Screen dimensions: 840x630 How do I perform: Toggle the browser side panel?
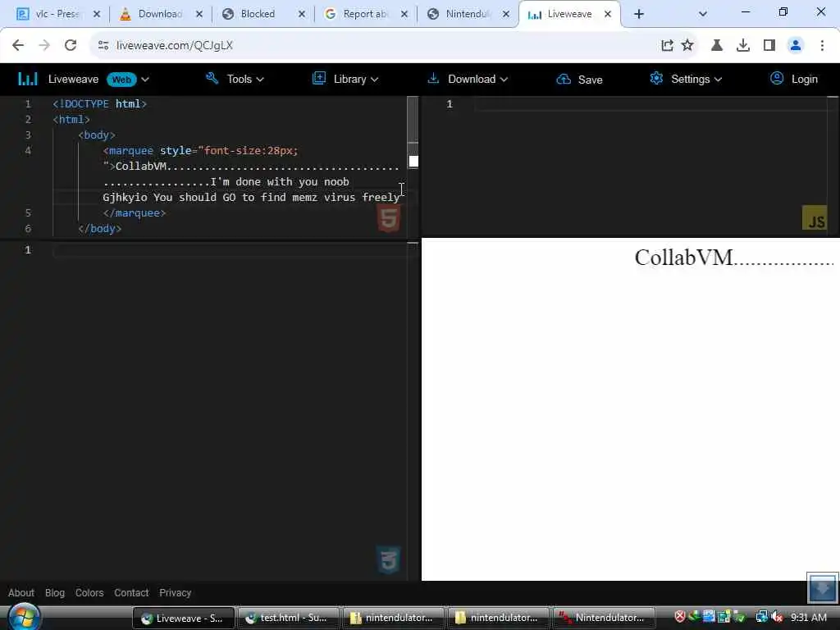click(x=769, y=45)
